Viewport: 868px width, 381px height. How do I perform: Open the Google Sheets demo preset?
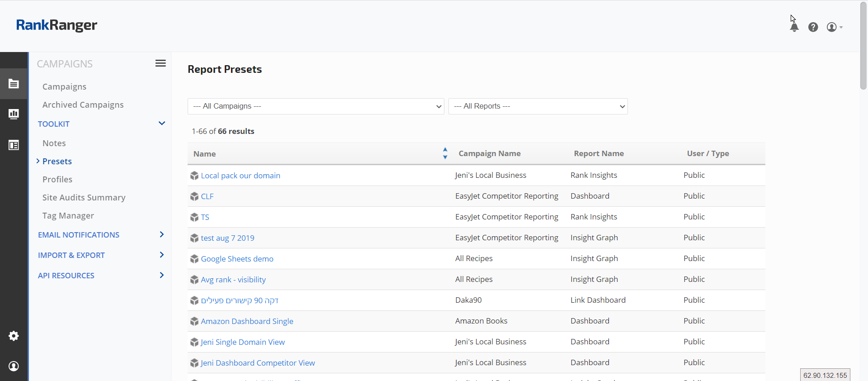(x=237, y=259)
